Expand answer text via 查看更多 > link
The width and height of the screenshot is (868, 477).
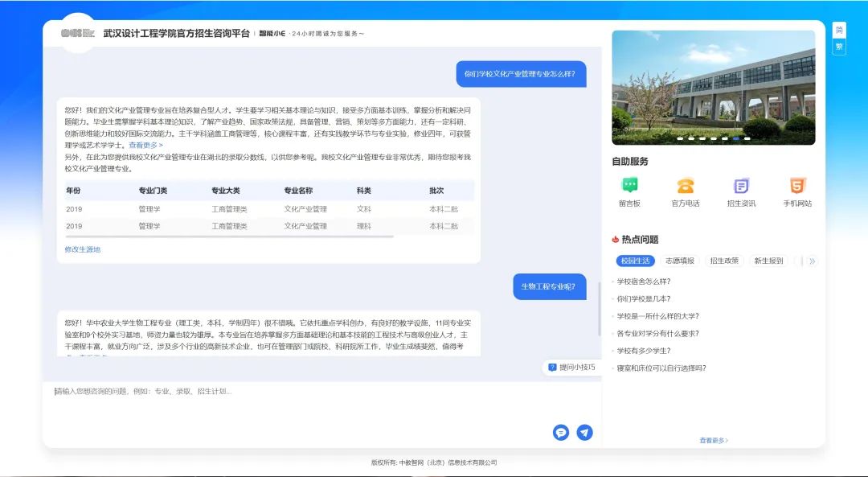pos(145,146)
